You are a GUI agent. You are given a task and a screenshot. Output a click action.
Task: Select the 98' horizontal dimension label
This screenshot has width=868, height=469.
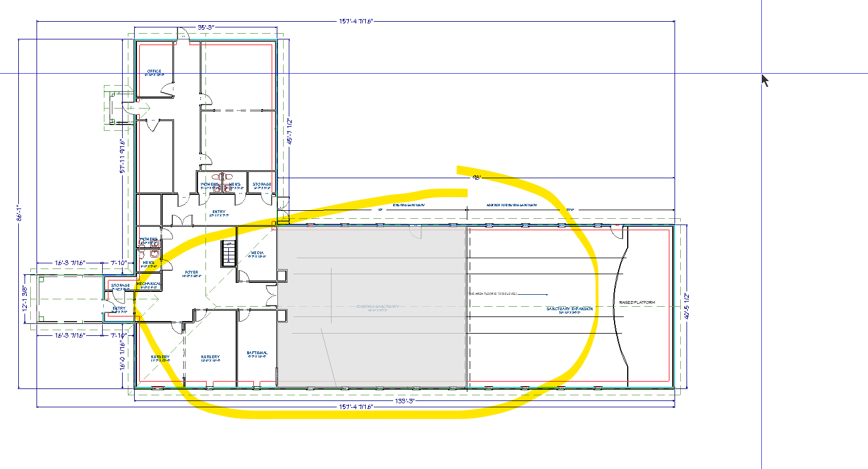pyautogui.click(x=476, y=178)
